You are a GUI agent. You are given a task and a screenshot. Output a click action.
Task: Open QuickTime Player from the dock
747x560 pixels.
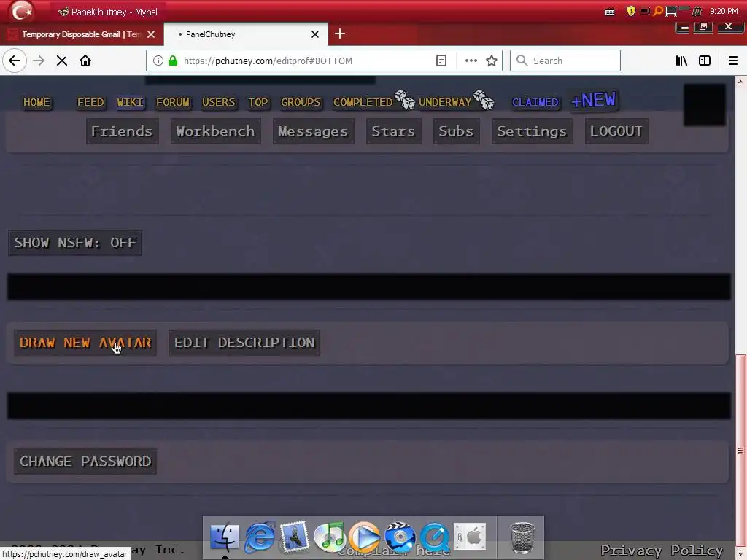point(435,537)
